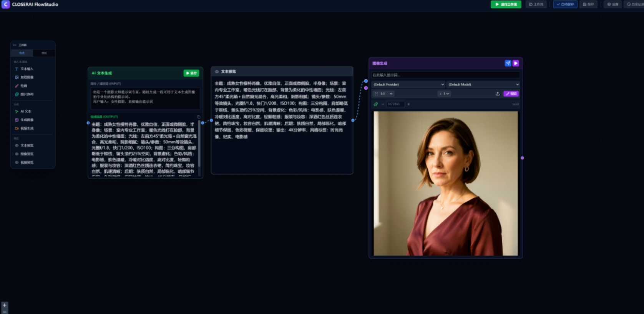Add the 生成图像 image generation node

pos(26,120)
